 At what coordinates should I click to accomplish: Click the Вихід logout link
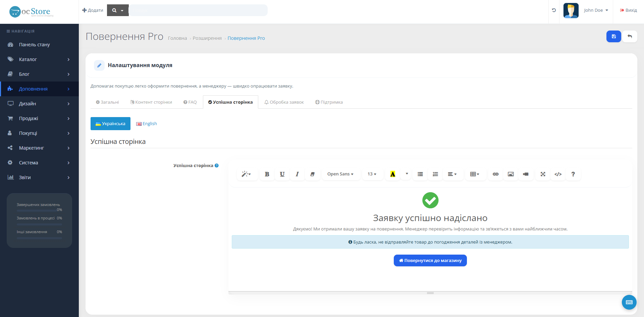[x=629, y=10]
